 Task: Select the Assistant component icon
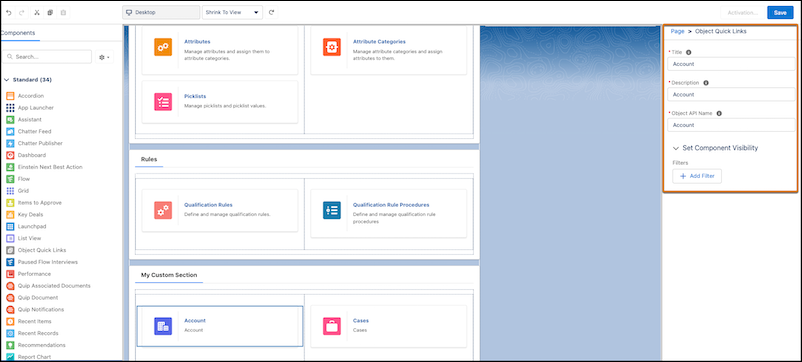[x=10, y=119]
